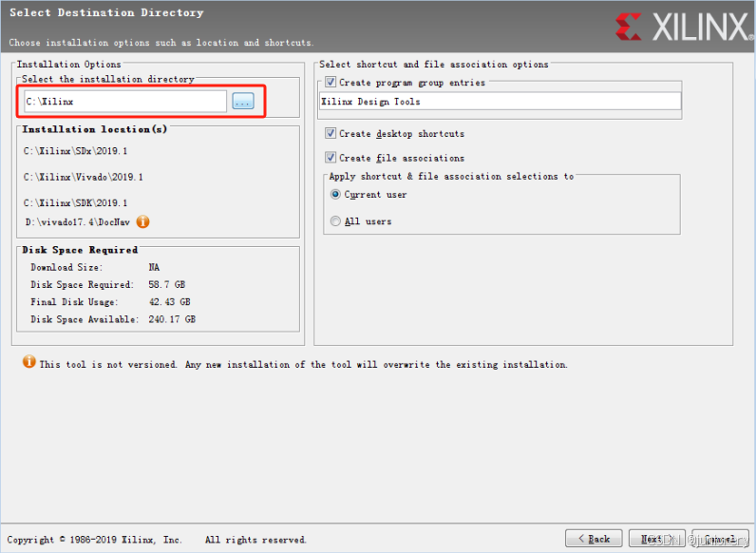Click the Disk Space Required 58.7 GB value
756x553 pixels.
click(167, 285)
